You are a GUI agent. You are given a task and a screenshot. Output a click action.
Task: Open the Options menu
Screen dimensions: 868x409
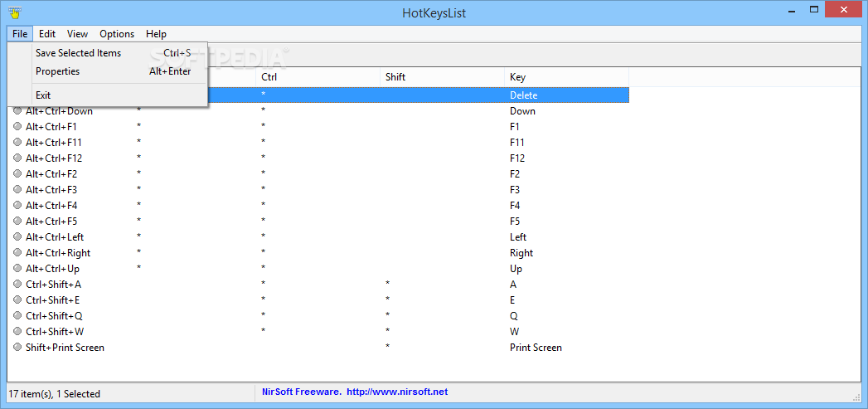tap(117, 34)
